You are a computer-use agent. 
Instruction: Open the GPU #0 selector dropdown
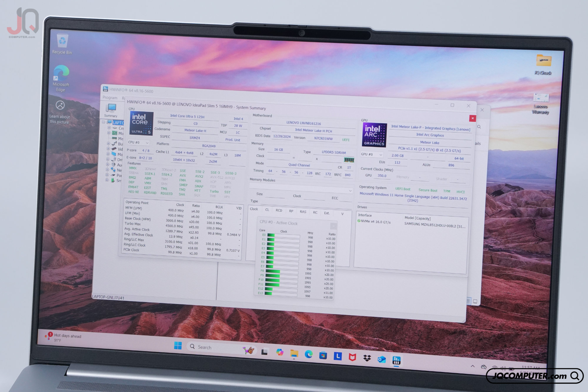click(372, 154)
